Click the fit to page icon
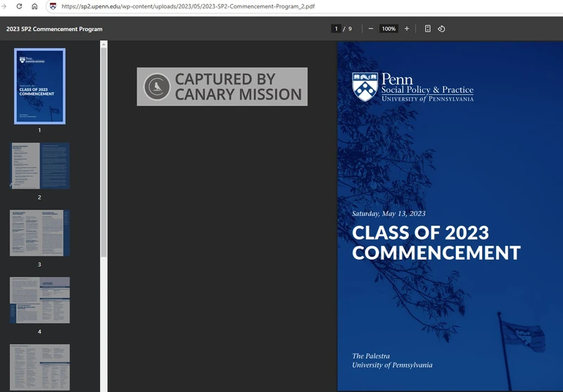 coord(427,29)
